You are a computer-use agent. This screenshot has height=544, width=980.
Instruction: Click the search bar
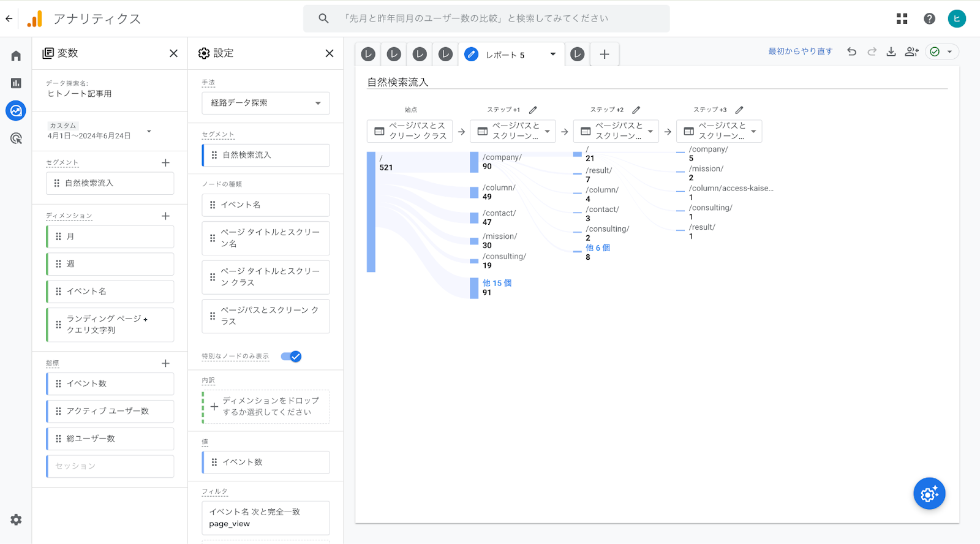pyautogui.click(x=486, y=19)
